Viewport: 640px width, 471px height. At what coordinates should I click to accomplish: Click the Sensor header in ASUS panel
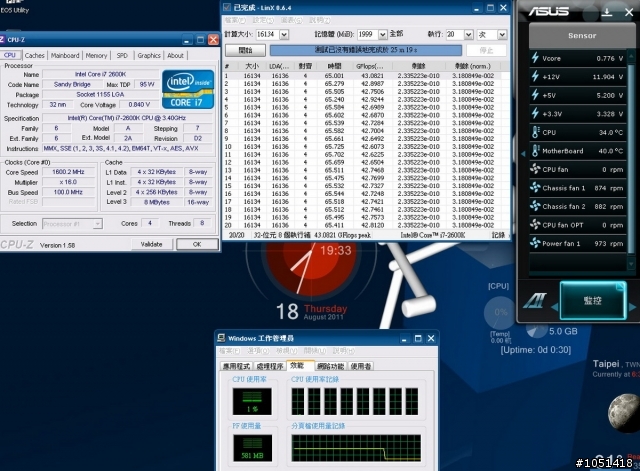coord(582,36)
